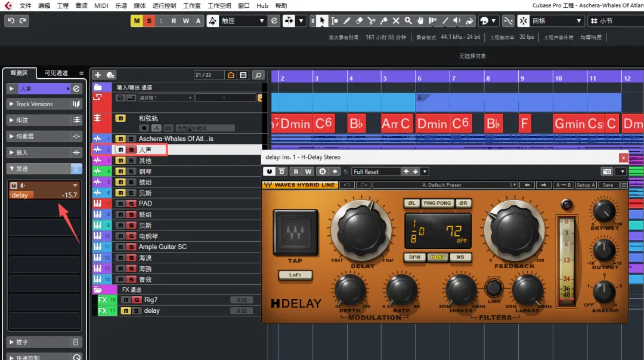This screenshot has width=644, height=360.
Task: Load the previous Waves preset arrow
Action: click(x=527, y=185)
